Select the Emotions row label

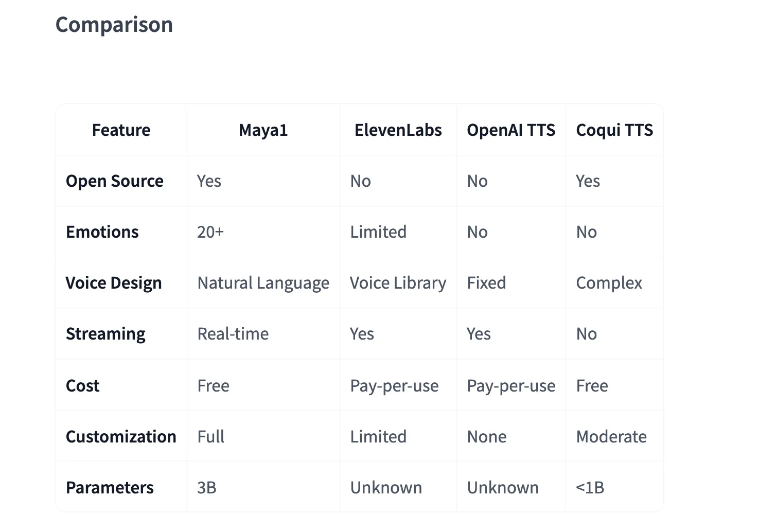tap(102, 232)
